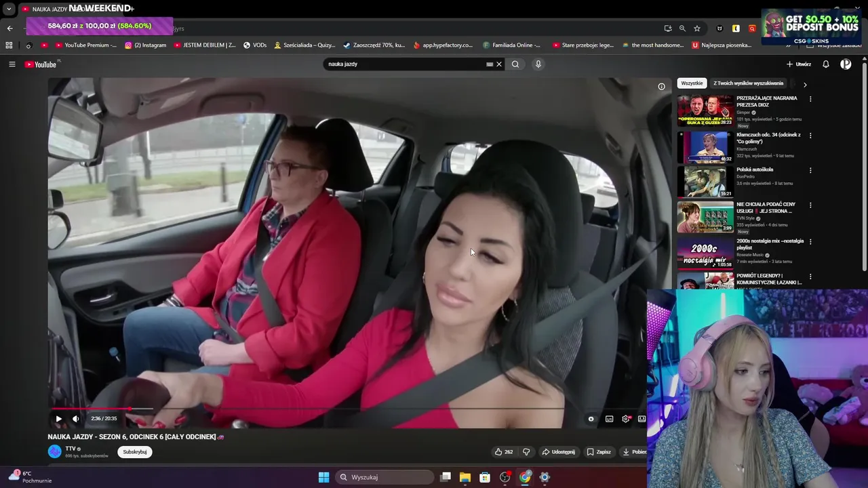The width and height of the screenshot is (868, 488).
Task: Open the browser tab search dropdown arrow
Action: point(9,9)
